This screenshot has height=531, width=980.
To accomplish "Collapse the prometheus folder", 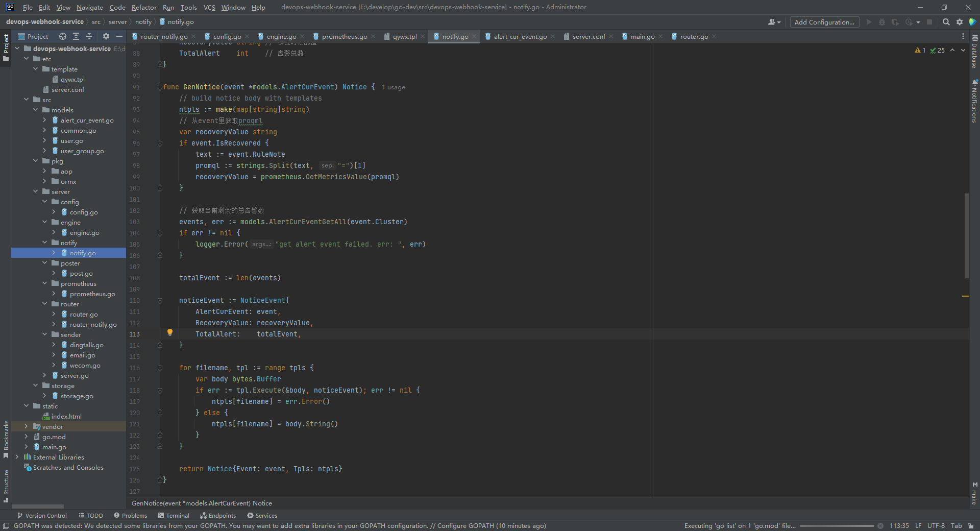I will [x=45, y=283].
